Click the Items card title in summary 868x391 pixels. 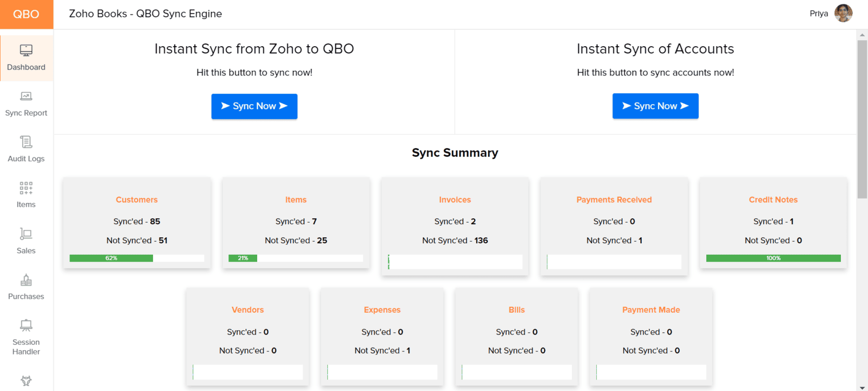click(296, 200)
